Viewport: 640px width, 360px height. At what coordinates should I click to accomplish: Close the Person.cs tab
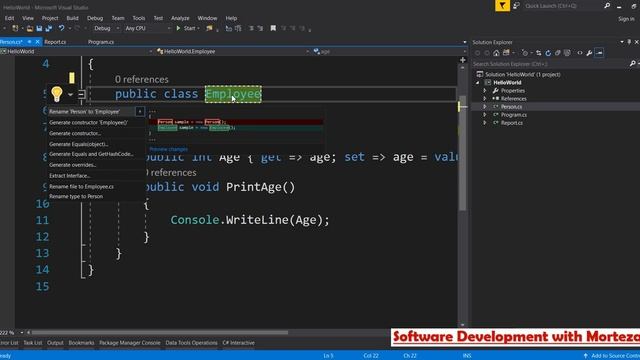pyautogui.click(x=37, y=42)
